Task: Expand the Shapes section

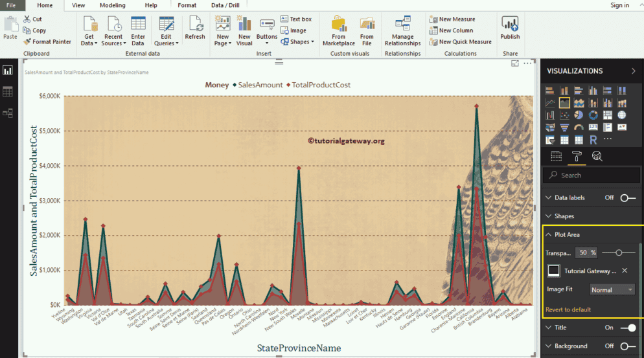Action: pos(548,216)
